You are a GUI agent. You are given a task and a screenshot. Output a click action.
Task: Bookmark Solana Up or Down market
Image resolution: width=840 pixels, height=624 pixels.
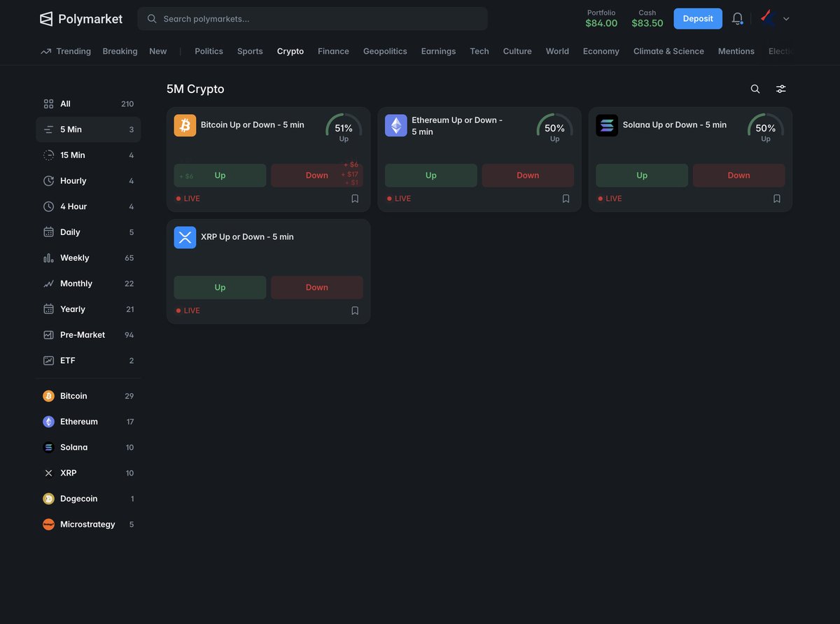pyautogui.click(x=777, y=199)
